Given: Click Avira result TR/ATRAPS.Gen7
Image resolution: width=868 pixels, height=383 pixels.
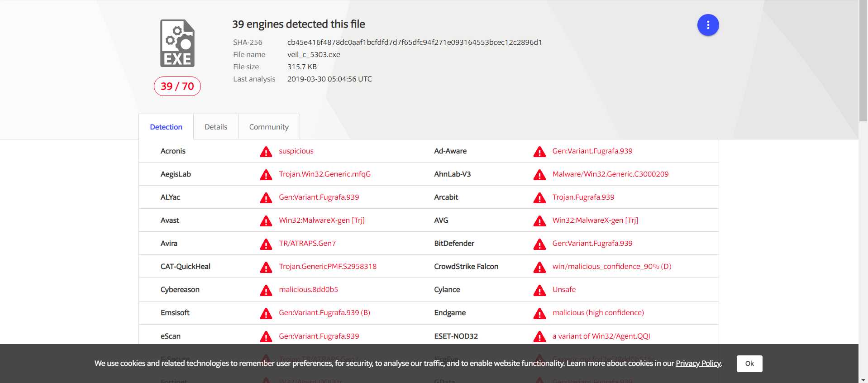Looking at the screenshot, I should tap(307, 243).
